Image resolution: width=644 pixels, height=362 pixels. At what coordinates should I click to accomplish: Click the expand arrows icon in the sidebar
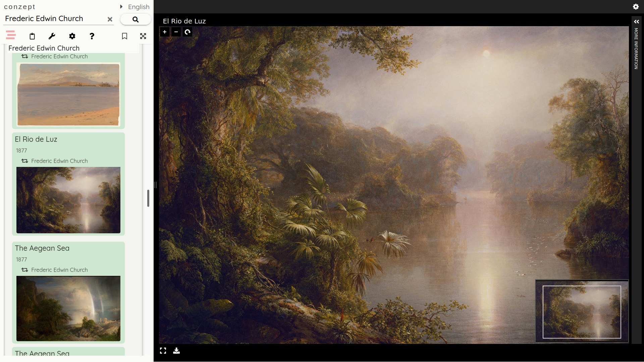[x=143, y=36]
